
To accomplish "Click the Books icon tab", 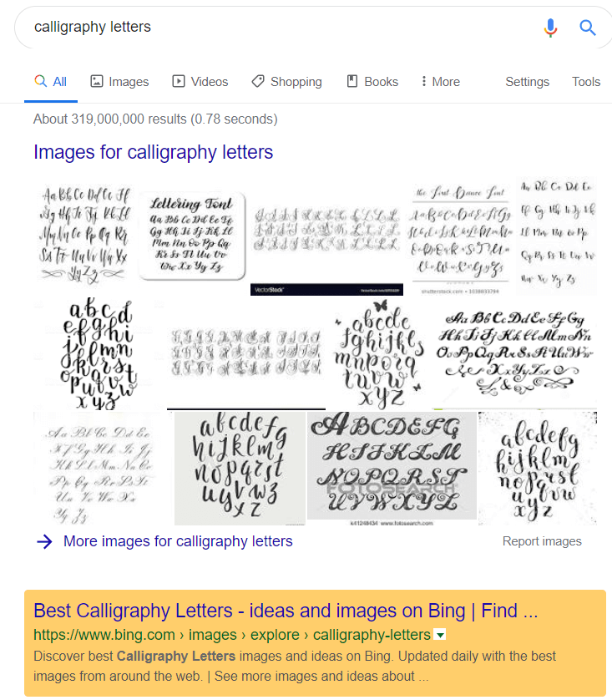I will click(x=352, y=81).
